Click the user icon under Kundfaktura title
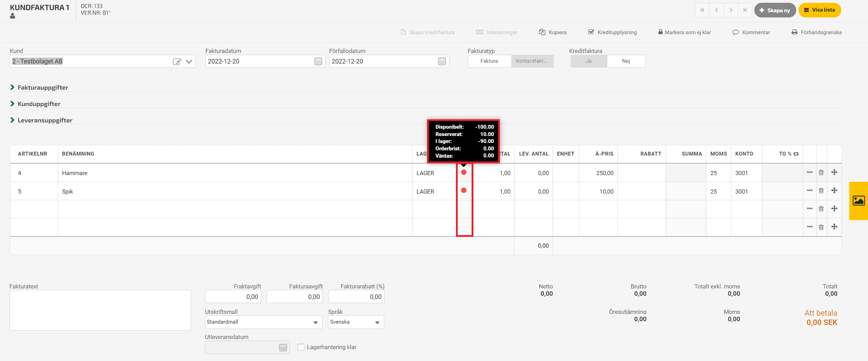Screen dimensions: 868x361 click(13, 16)
